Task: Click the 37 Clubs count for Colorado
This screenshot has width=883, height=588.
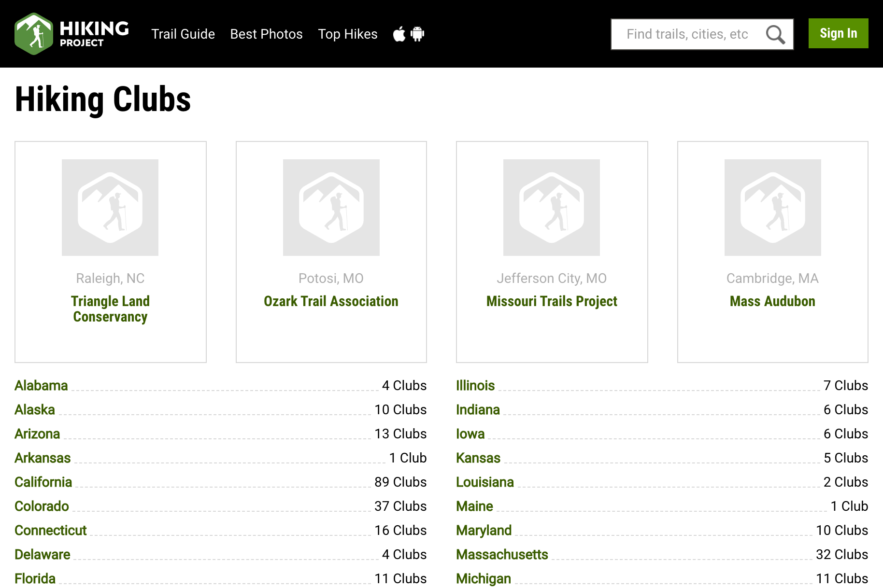Action: click(x=401, y=506)
